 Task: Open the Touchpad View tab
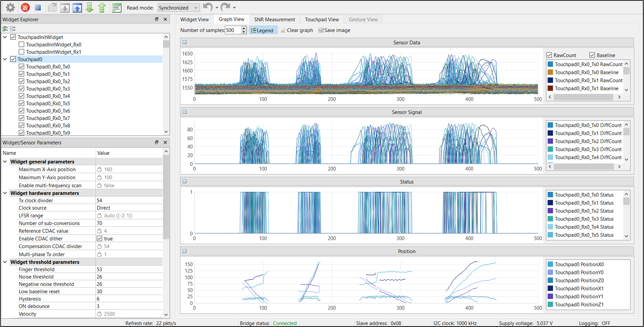(x=322, y=19)
